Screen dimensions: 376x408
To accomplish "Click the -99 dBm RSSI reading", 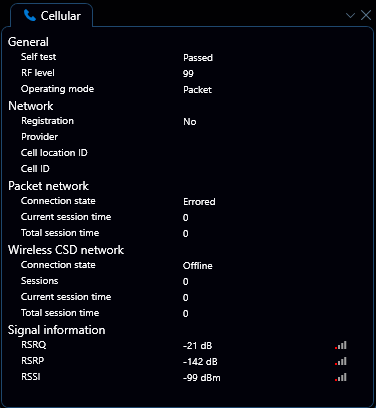I will pos(202,378).
